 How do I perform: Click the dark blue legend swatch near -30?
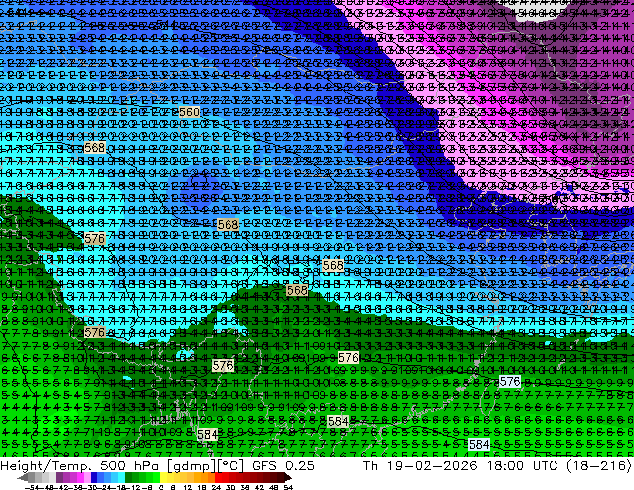[x=94, y=477]
